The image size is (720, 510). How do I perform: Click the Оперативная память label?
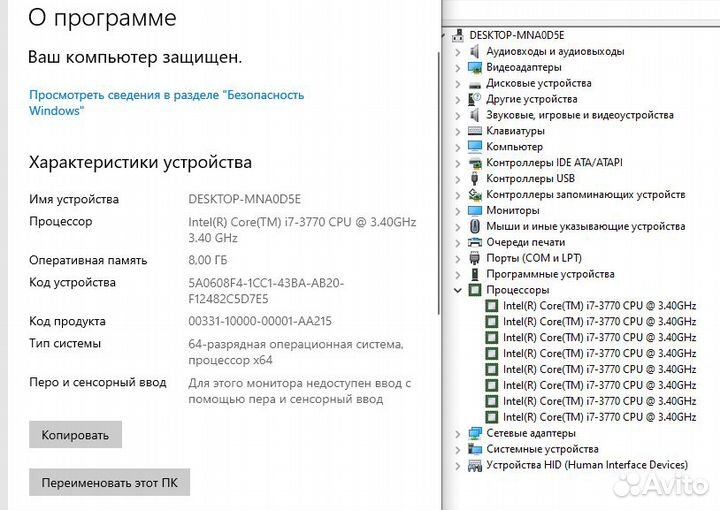[88, 260]
